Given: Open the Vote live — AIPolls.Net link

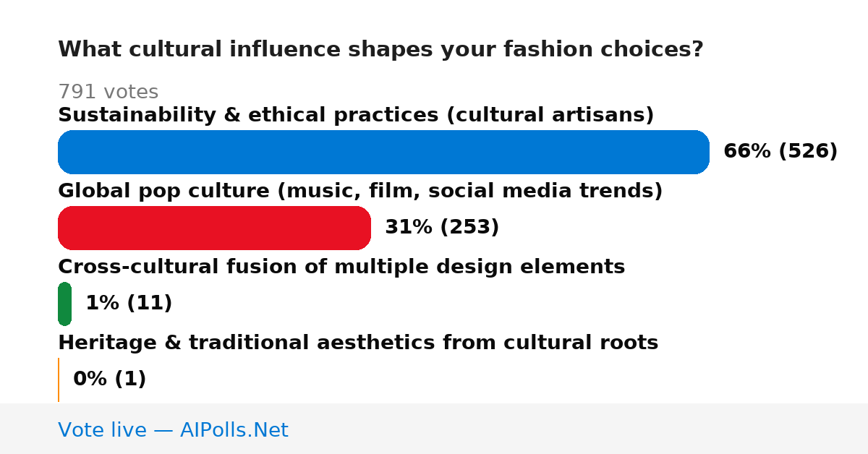Looking at the screenshot, I should (x=173, y=430).
